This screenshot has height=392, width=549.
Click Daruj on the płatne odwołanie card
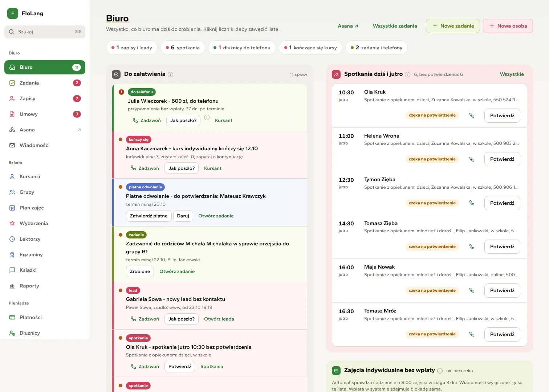183,216
